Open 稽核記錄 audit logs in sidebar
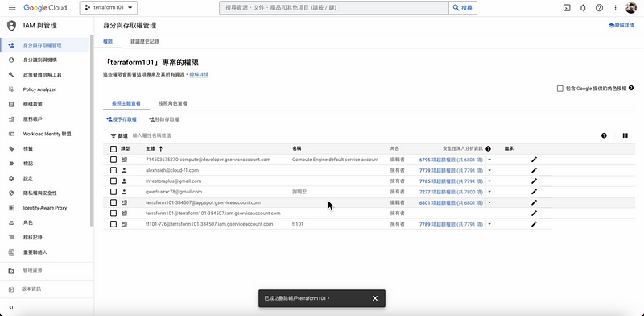644x316 pixels. [x=32, y=238]
